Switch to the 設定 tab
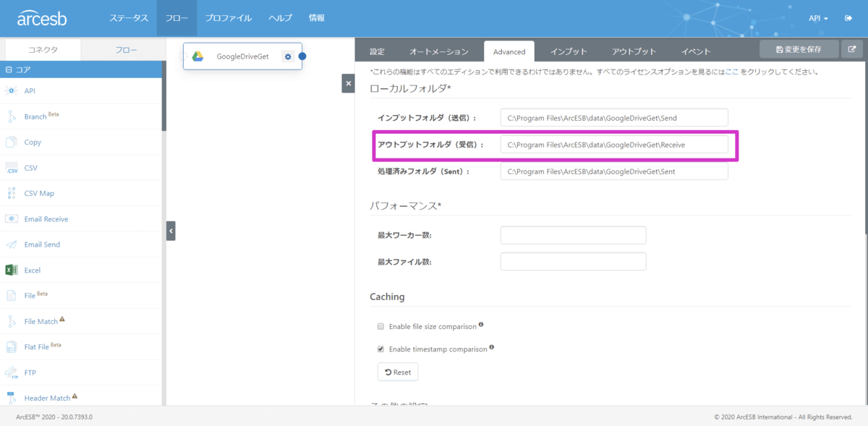 point(377,51)
